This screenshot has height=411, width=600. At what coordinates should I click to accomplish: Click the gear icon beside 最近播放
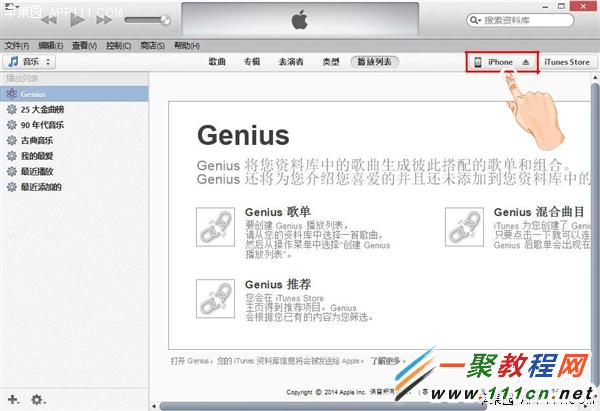12,171
